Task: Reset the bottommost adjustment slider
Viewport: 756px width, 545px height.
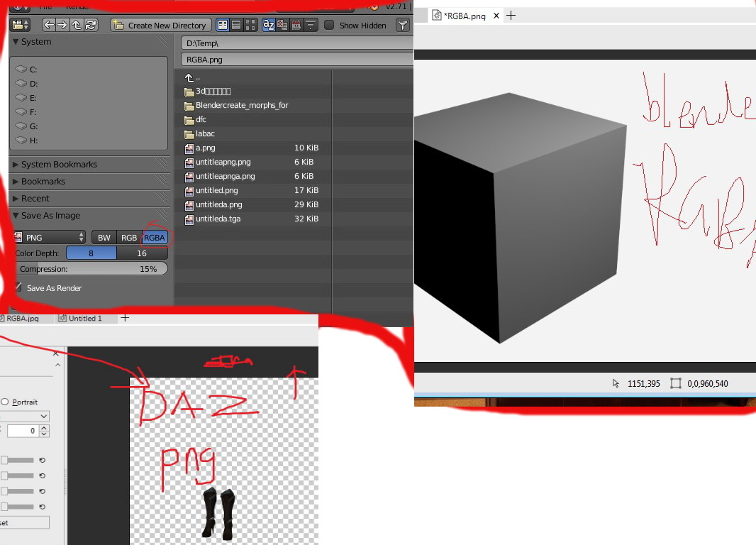Action: [x=43, y=507]
